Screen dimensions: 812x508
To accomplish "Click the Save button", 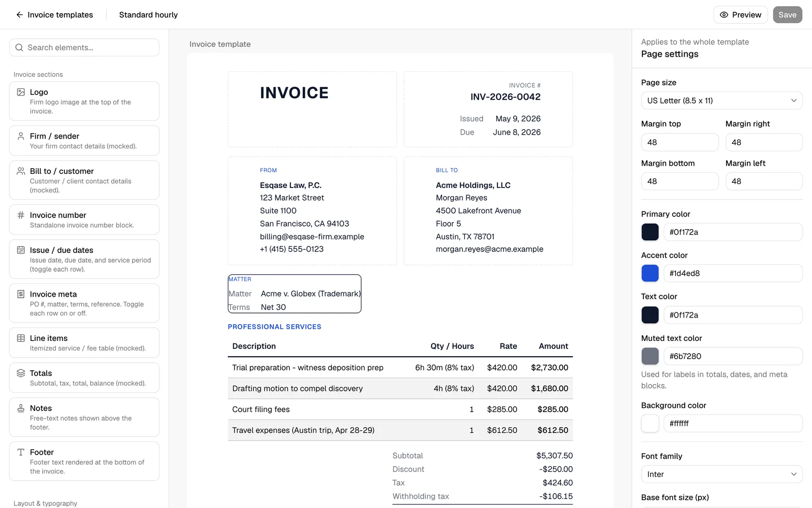I will click(x=787, y=15).
